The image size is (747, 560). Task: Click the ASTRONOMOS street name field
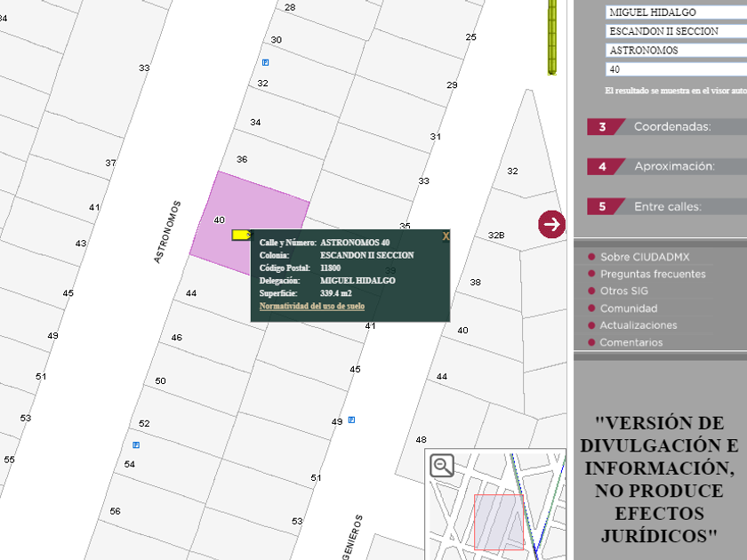pyautogui.click(x=676, y=50)
